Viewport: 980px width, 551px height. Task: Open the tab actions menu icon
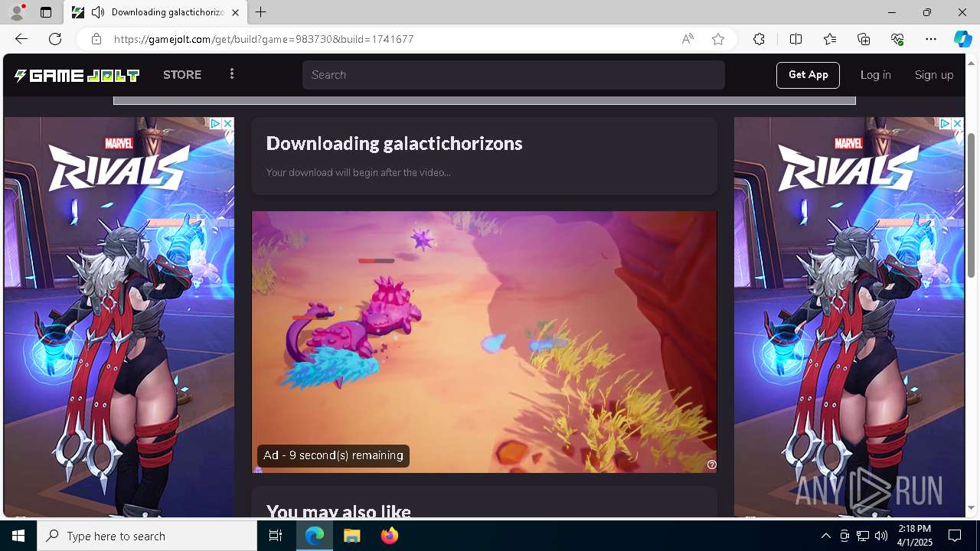46,12
